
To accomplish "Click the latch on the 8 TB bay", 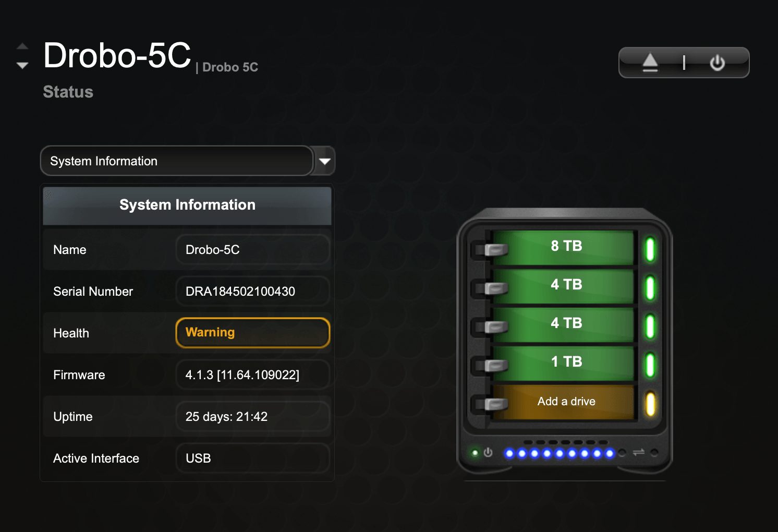I will pyautogui.click(x=495, y=250).
